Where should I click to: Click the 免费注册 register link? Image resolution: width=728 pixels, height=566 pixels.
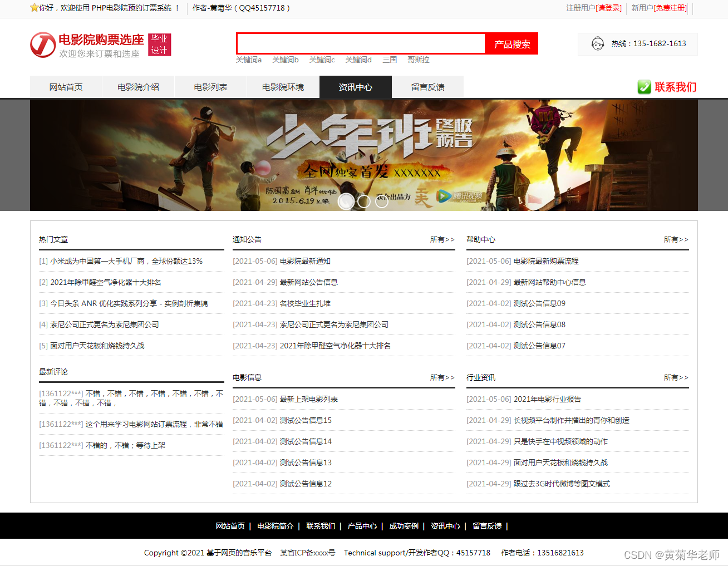coord(670,8)
